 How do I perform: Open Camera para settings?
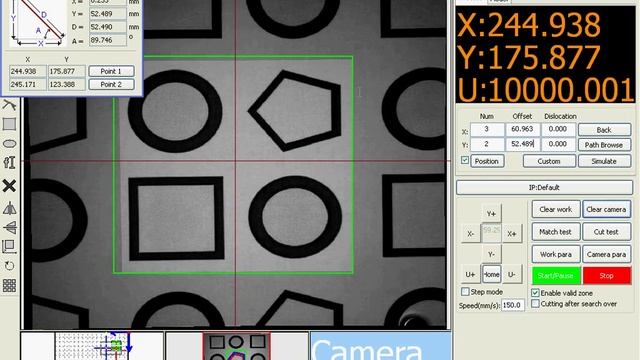[606, 254]
